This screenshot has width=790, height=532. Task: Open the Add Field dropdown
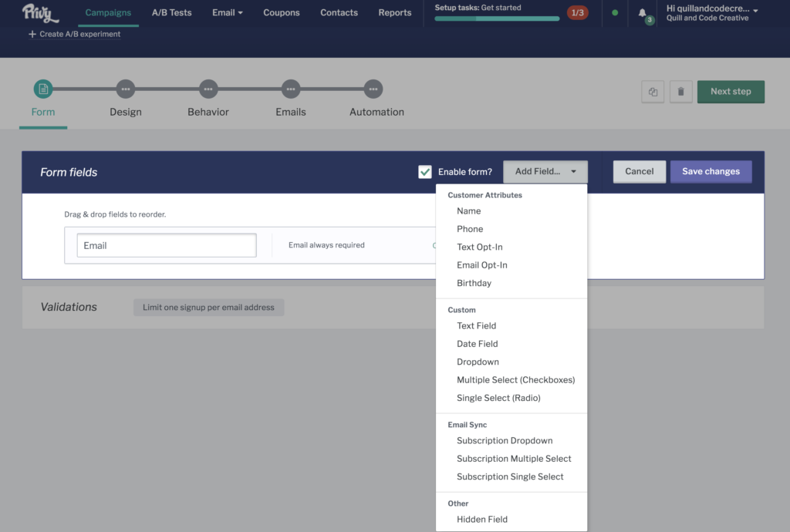pyautogui.click(x=545, y=172)
